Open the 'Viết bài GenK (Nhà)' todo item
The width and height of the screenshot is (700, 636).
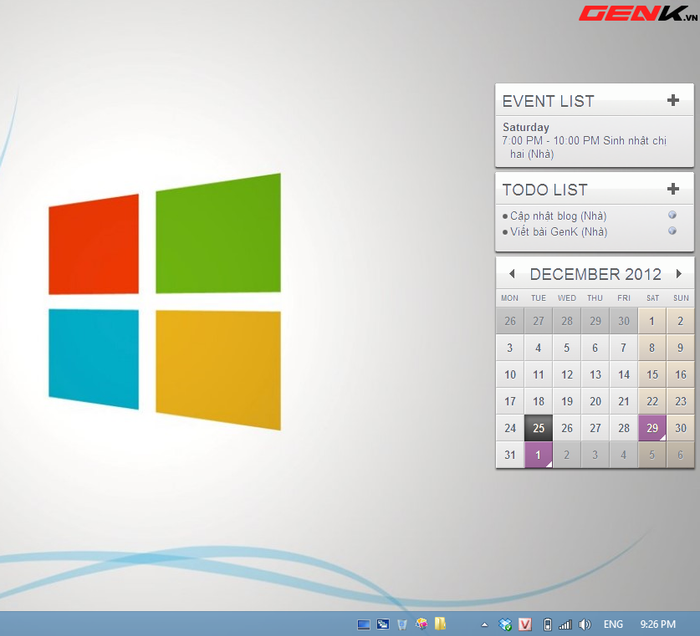coord(558,232)
